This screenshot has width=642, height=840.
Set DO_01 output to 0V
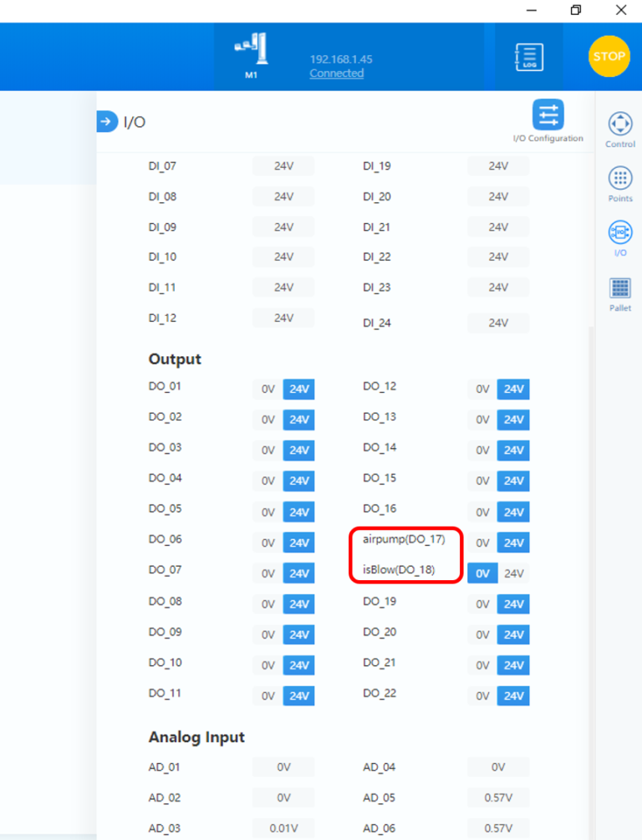coord(267,390)
